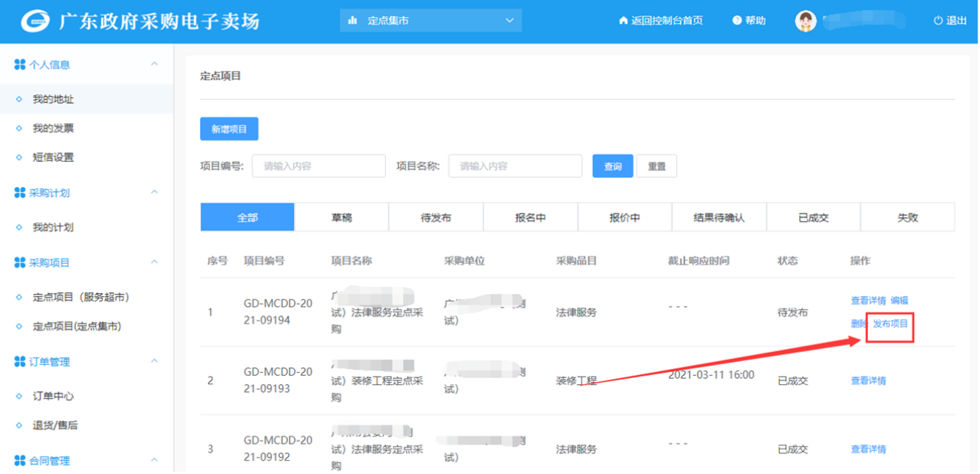The image size is (980, 474).
Task: Click the 订单管理 section icon
Action: (x=20, y=361)
